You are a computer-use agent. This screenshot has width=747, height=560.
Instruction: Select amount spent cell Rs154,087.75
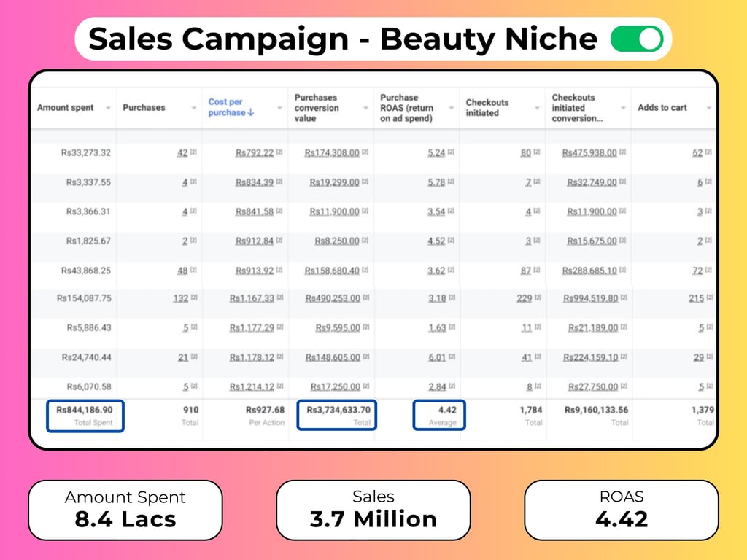tap(85, 298)
